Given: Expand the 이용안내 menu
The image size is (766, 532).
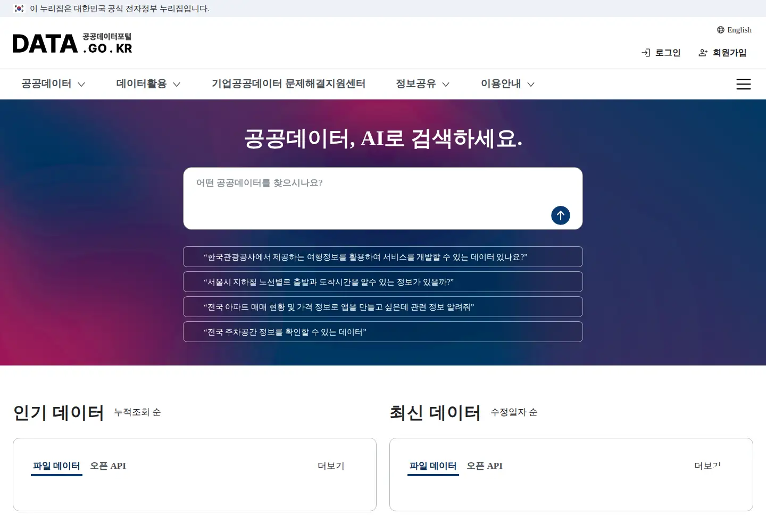Looking at the screenshot, I should (508, 84).
